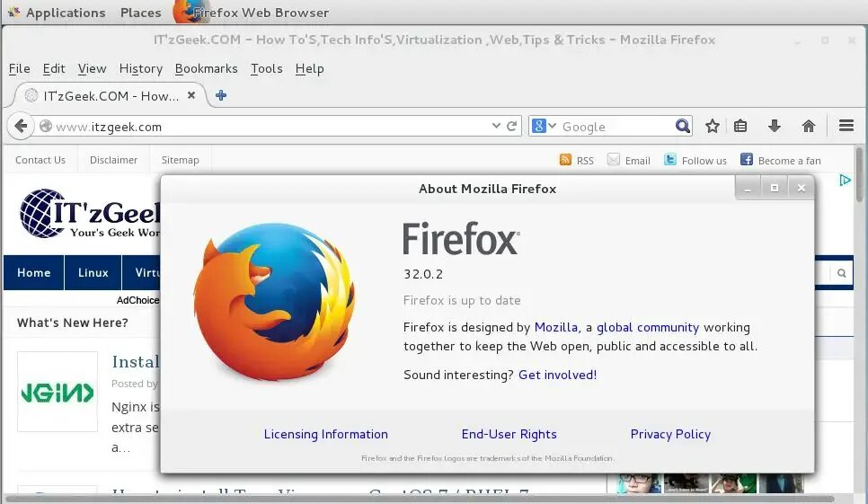The height and width of the screenshot is (504, 868).
Task: Click the version number 32.0.2
Action: coord(423,274)
